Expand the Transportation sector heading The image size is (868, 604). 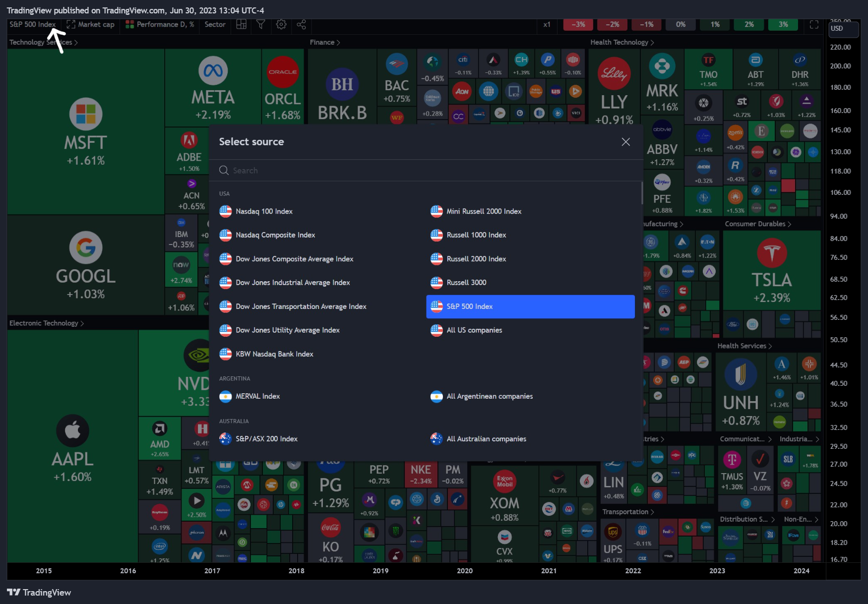pyautogui.click(x=628, y=512)
